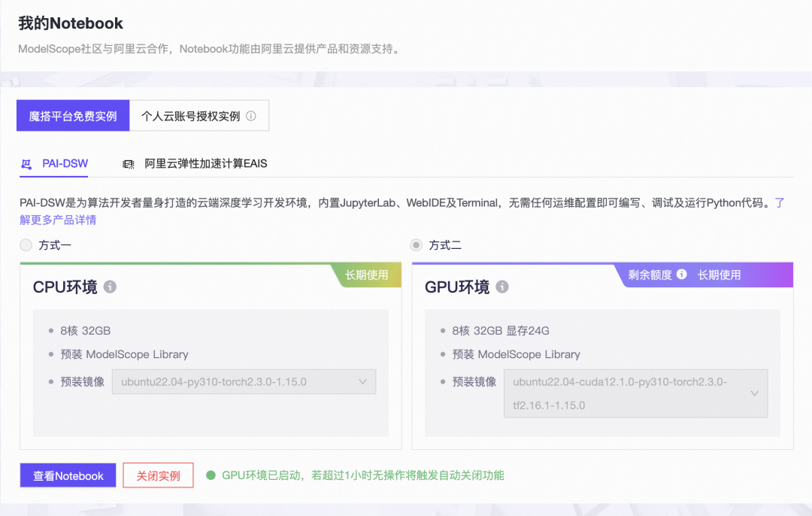Click the CPU card's 预装 ModelScope Library line

(124, 354)
